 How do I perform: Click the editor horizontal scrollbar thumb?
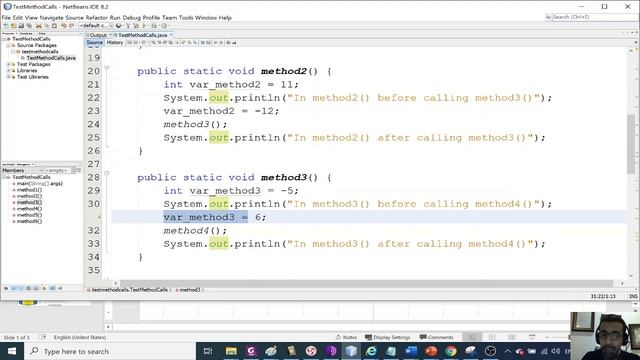366,283
